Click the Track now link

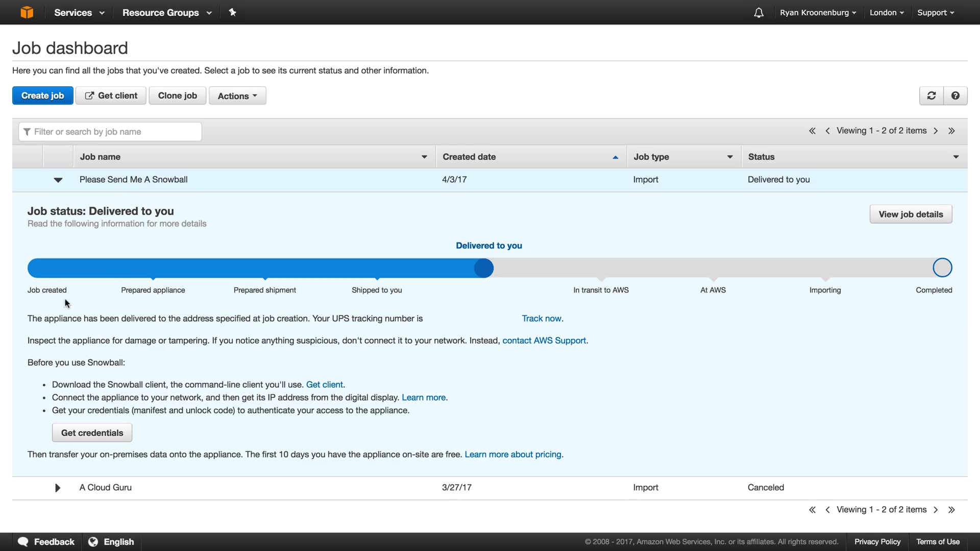(x=542, y=318)
